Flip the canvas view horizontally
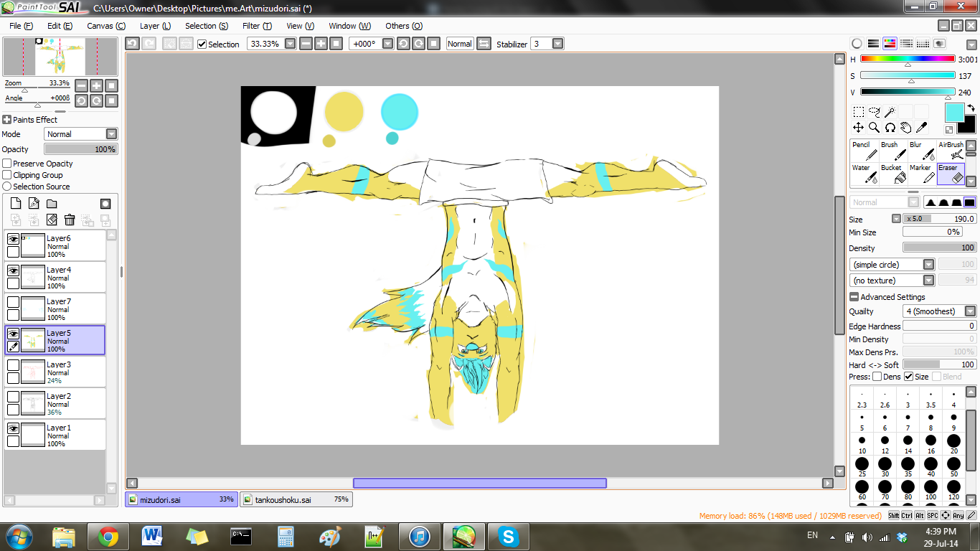Viewport: 980px width, 551px height. pyautogui.click(x=484, y=44)
